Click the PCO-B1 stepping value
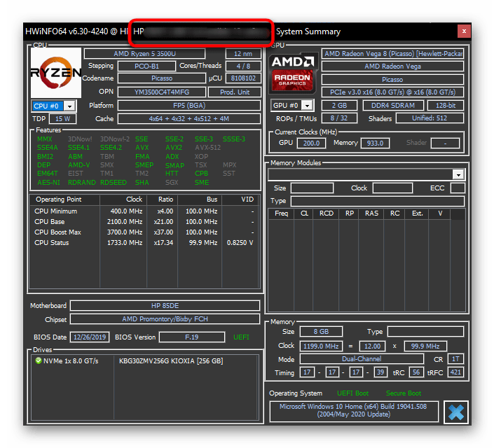The image size is (494, 448). pos(146,66)
